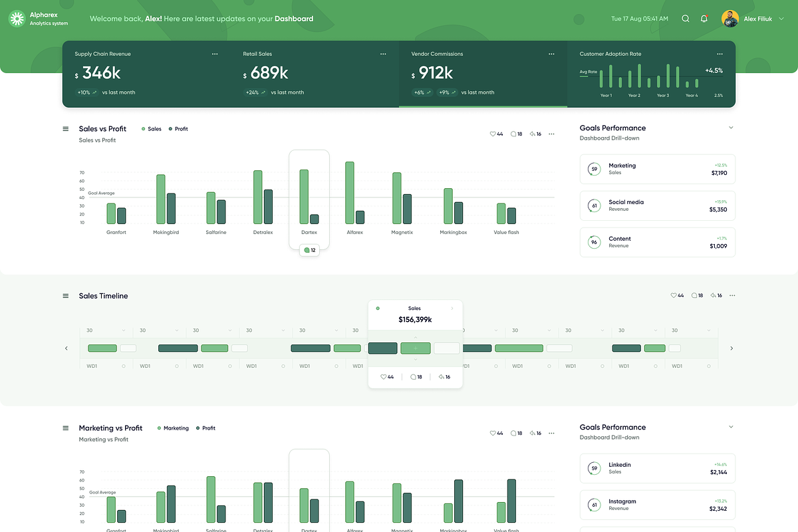Collapse Goals Performance panel beside Sales vs Profit

[x=731, y=128]
